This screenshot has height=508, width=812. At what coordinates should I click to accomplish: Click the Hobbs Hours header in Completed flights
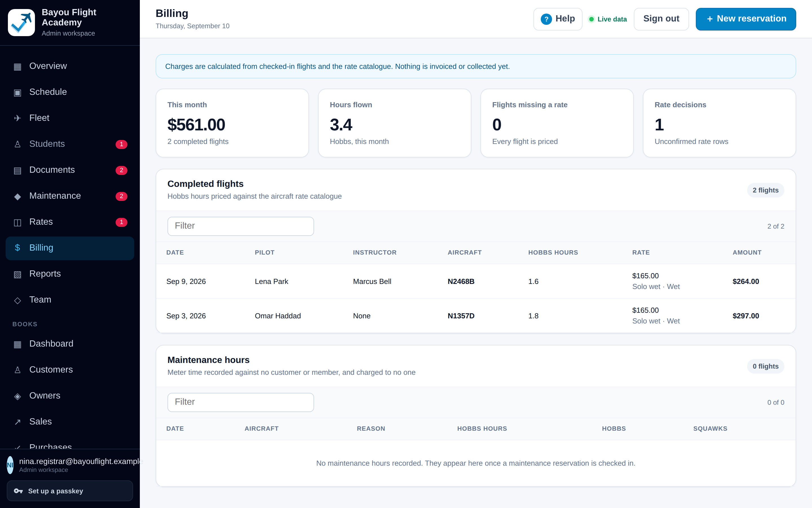tap(553, 252)
